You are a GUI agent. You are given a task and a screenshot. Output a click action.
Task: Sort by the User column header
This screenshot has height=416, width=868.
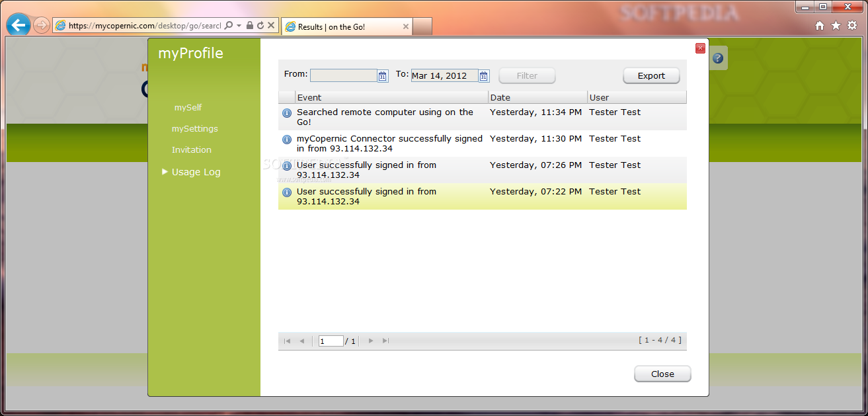tap(637, 97)
